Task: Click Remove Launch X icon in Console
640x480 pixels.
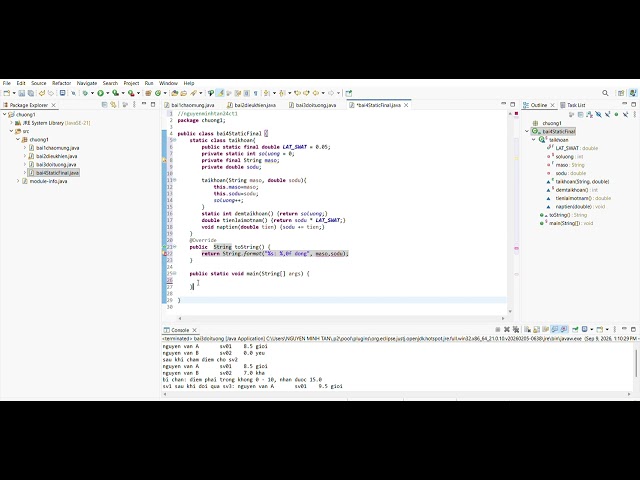Action: pos(507,329)
